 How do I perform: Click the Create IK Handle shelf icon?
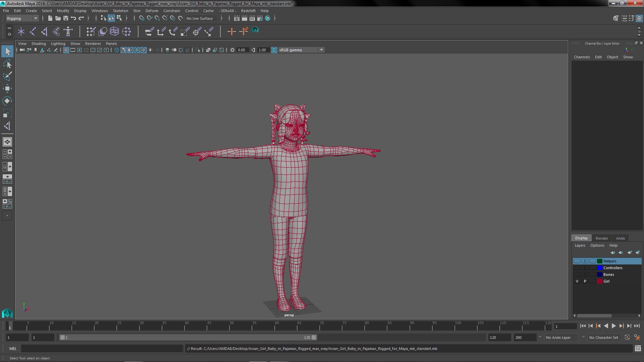[45, 32]
